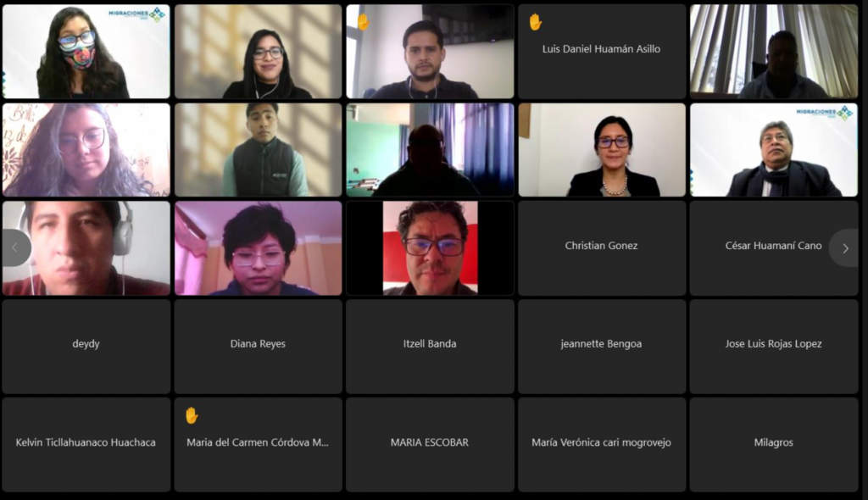Click raised hand icon on Luis Daniel tile

point(535,22)
